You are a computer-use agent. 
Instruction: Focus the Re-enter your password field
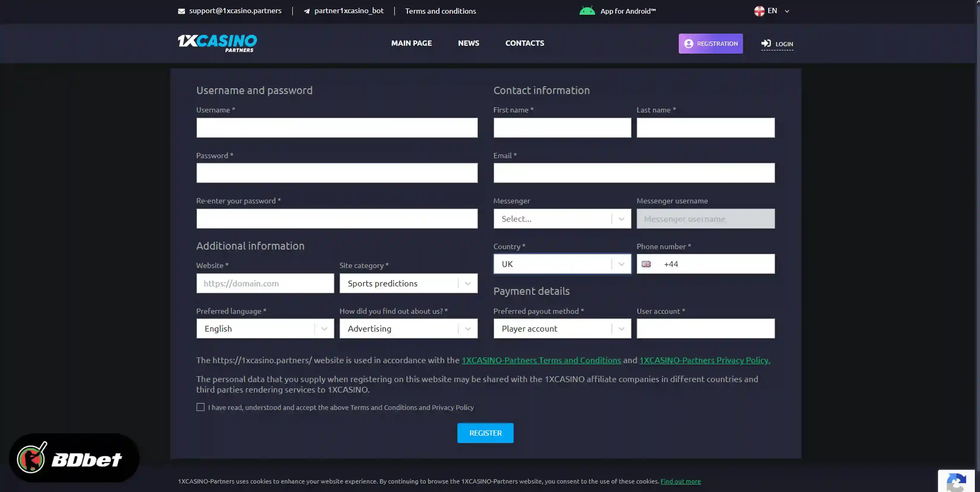337,218
